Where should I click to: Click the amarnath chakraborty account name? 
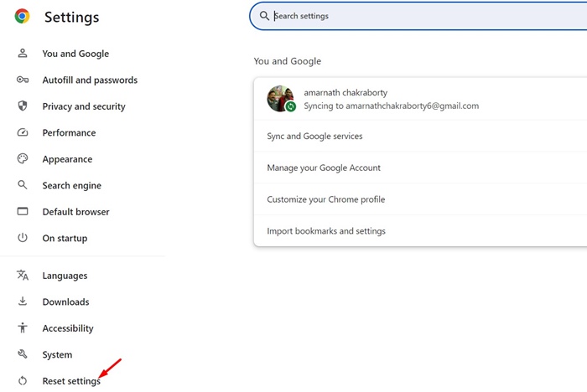click(345, 92)
